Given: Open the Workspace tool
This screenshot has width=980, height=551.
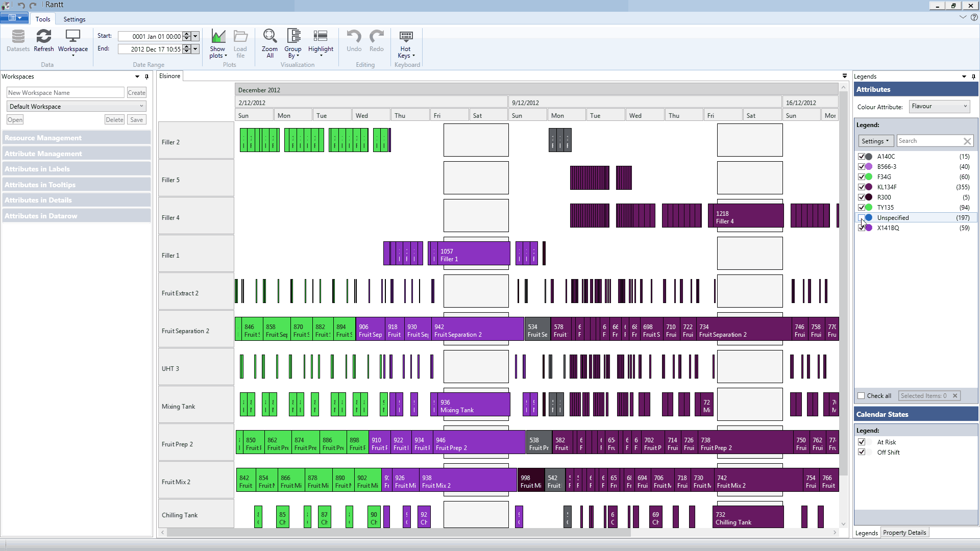Looking at the screenshot, I should [72, 37].
